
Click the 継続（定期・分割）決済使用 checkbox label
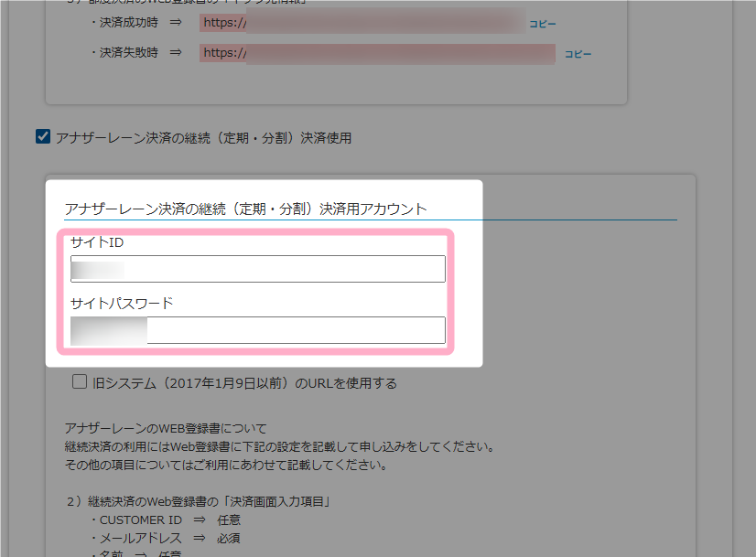[203, 138]
